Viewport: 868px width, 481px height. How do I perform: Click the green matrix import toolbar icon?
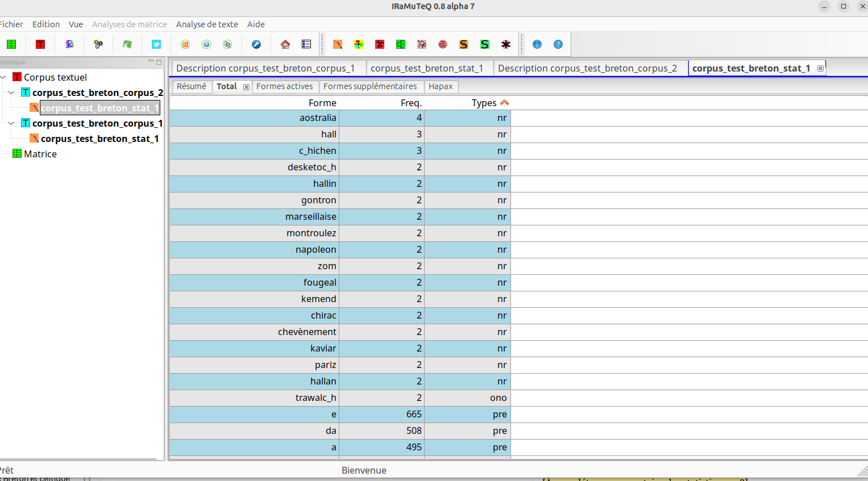pyautogui.click(x=11, y=44)
